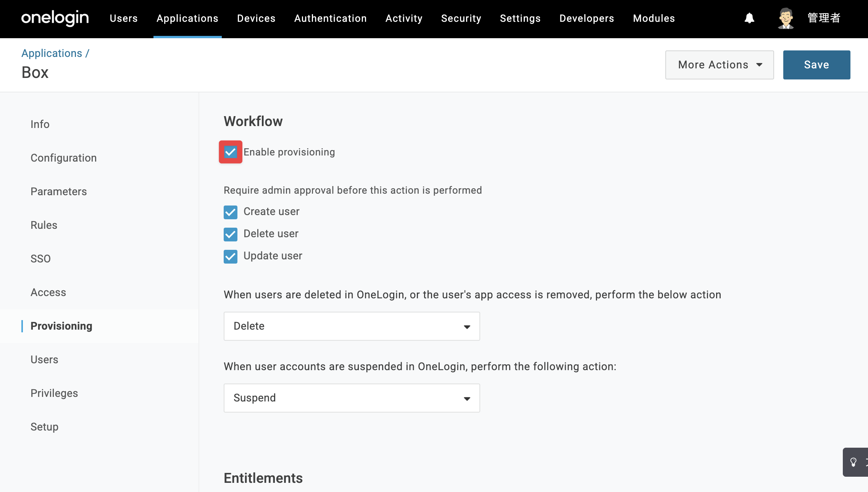The width and height of the screenshot is (868, 492).
Task: Expand the Suspend action dropdown
Action: (x=352, y=398)
